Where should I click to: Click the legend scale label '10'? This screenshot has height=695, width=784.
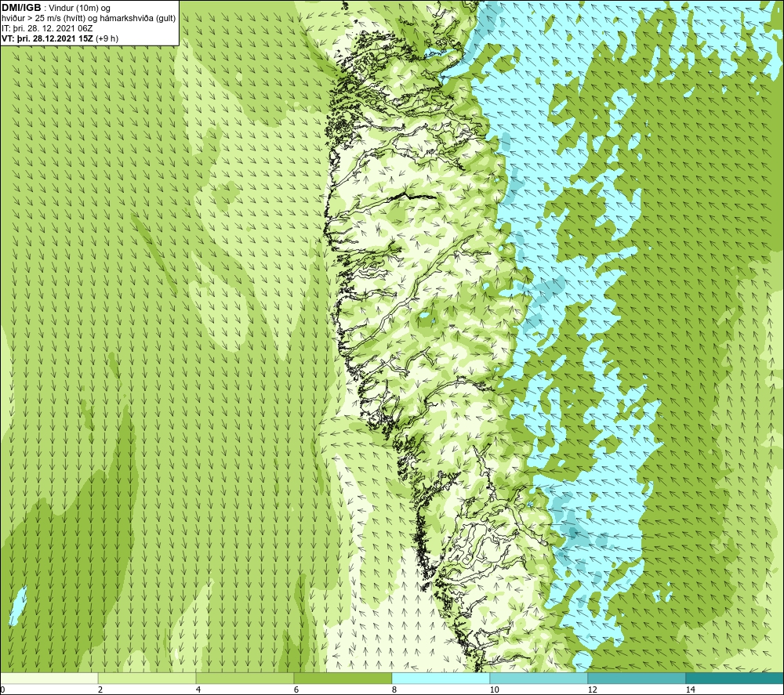point(495,690)
